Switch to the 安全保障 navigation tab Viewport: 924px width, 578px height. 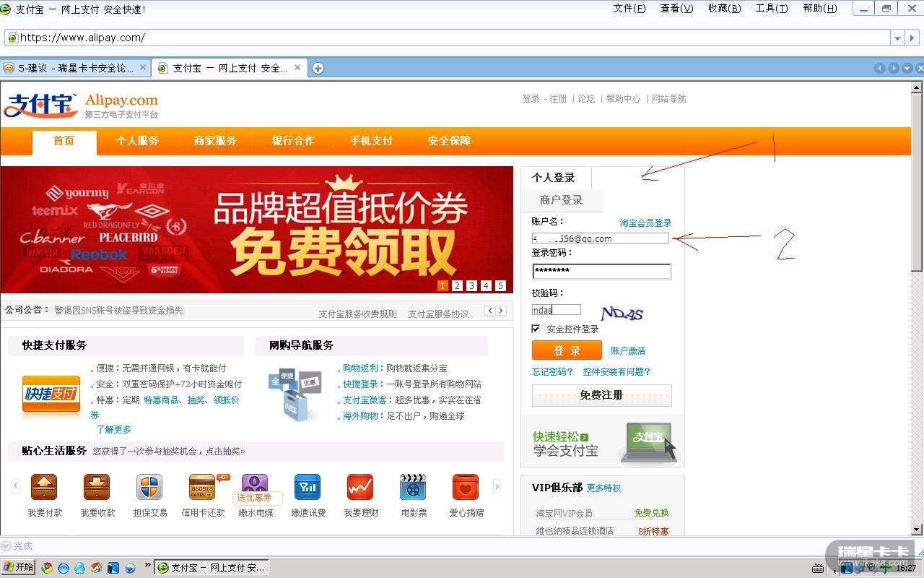(449, 141)
